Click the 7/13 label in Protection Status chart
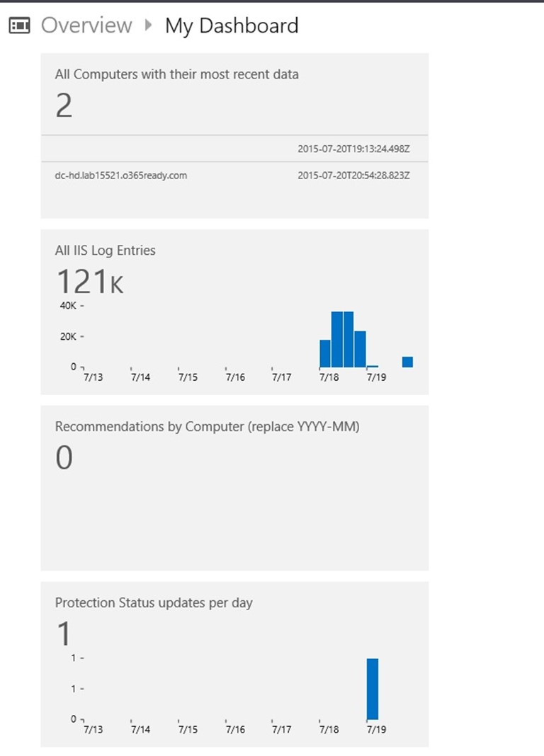The image size is (544, 756). tap(93, 730)
